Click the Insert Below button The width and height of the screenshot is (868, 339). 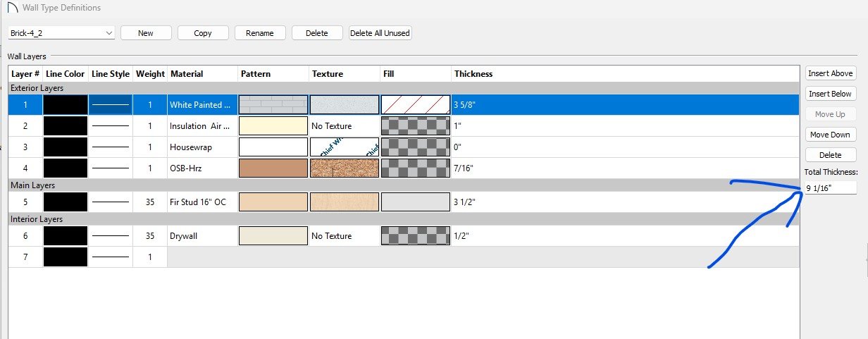tap(830, 94)
